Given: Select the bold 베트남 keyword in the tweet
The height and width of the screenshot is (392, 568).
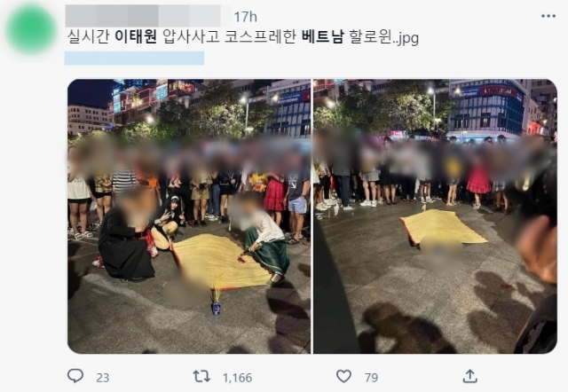Looking at the screenshot, I should (322, 37).
